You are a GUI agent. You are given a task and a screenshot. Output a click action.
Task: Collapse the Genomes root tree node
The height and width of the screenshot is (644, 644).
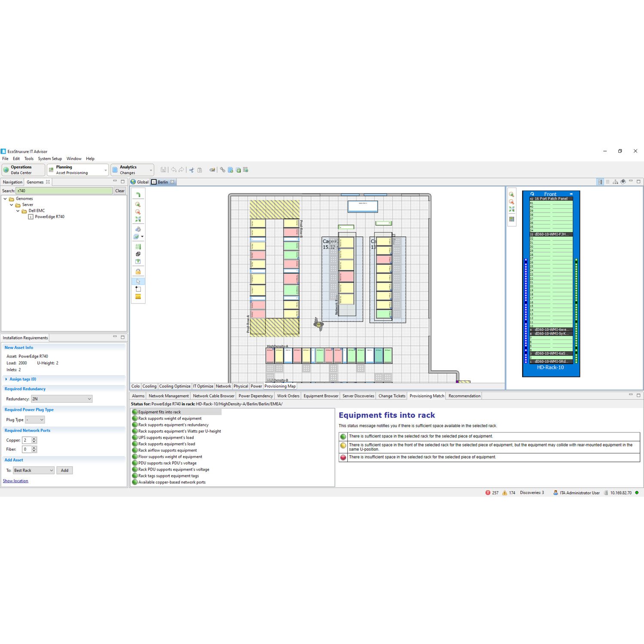point(5,199)
